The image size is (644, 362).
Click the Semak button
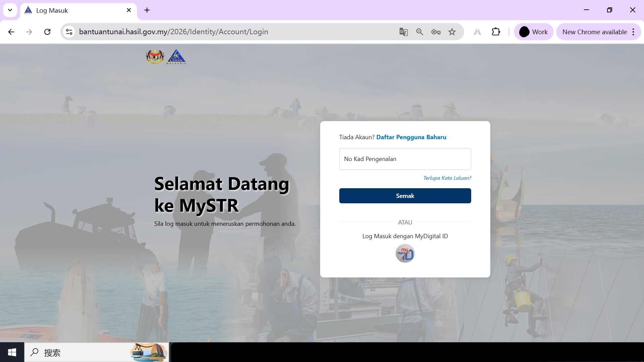pyautogui.click(x=405, y=196)
